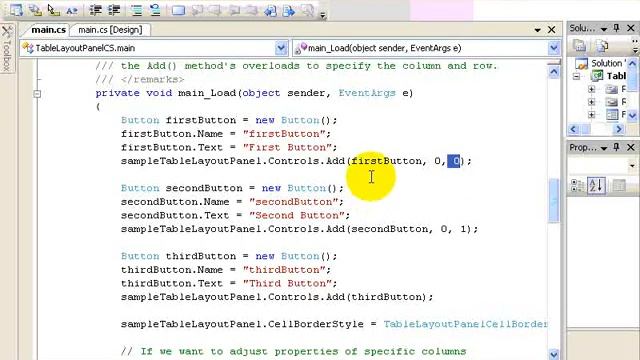640x360 pixels.
Task: Click the Display Quick Info toolbar icon
Action: pyautogui.click(x=53, y=10)
